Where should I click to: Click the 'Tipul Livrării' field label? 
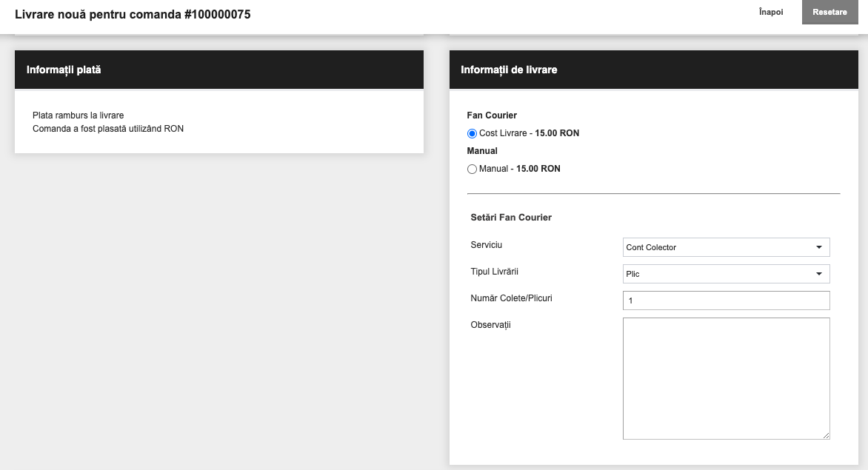[x=494, y=272]
